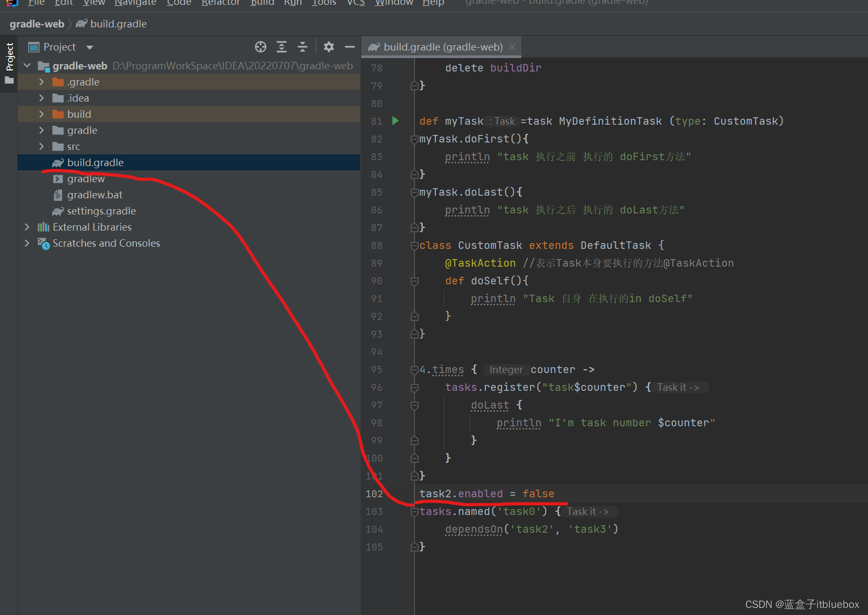Expand the .gradle folder
Viewport: 868px width, 615px height.
point(41,82)
